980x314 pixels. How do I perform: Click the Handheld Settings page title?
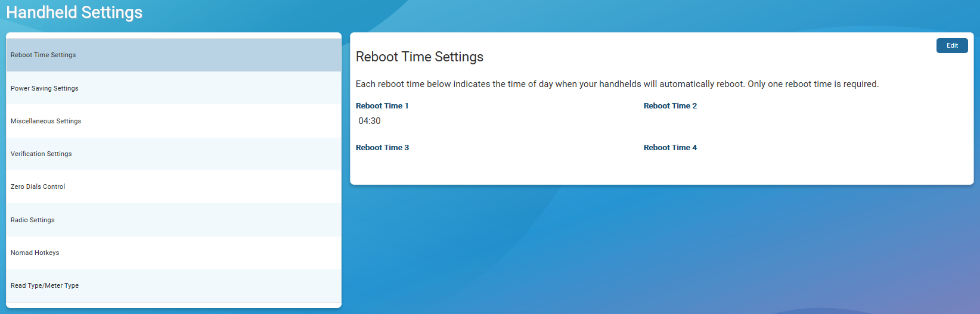coord(75,13)
